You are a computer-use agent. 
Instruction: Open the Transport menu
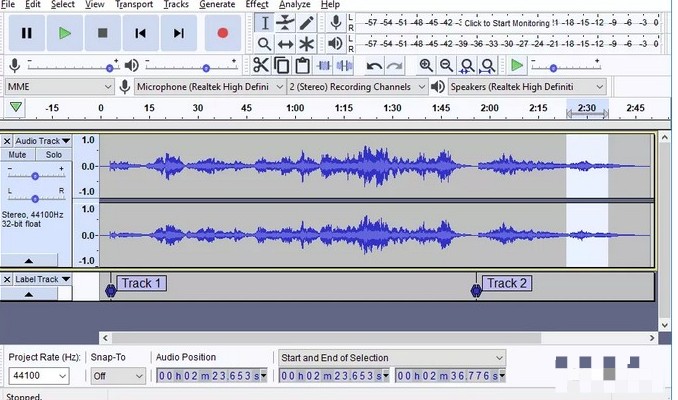point(134,4)
